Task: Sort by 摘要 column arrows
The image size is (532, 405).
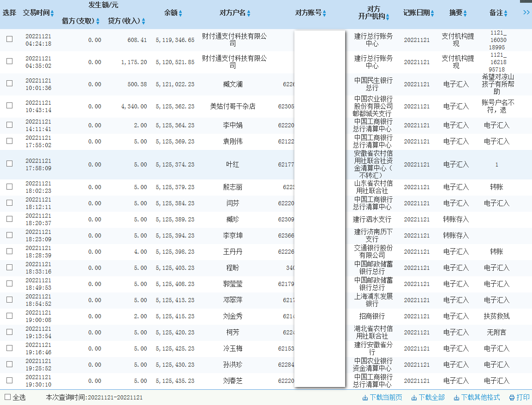Action: [465, 13]
